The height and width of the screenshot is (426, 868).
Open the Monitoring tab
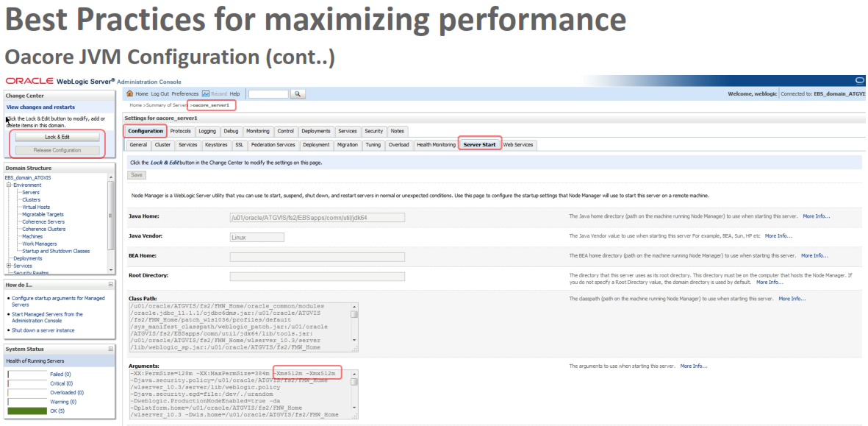click(257, 131)
